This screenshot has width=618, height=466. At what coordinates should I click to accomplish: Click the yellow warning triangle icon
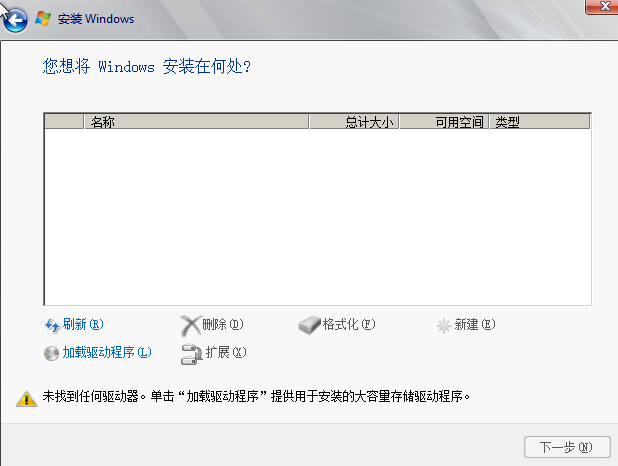tap(26, 398)
